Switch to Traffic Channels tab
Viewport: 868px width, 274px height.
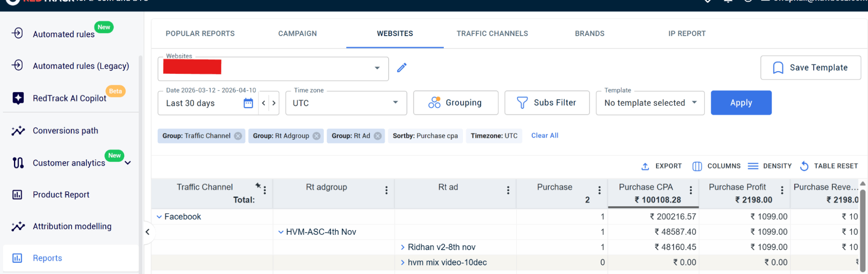[492, 33]
